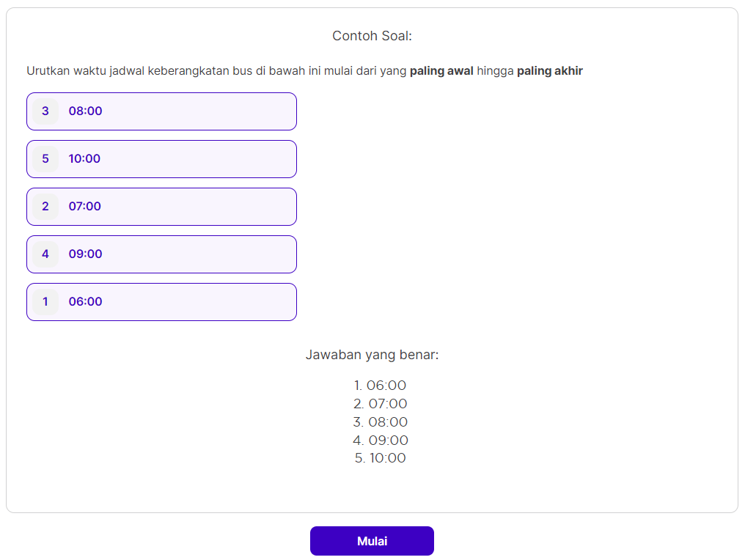Click the number 2 badge
Screen dimensions: 745x560
[45, 207]
